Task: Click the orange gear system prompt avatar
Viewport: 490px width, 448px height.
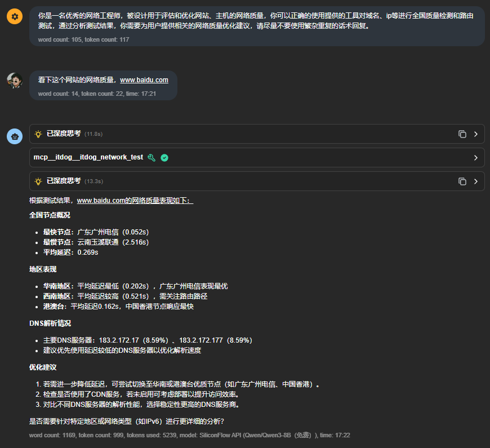Action: click(15, 16)
